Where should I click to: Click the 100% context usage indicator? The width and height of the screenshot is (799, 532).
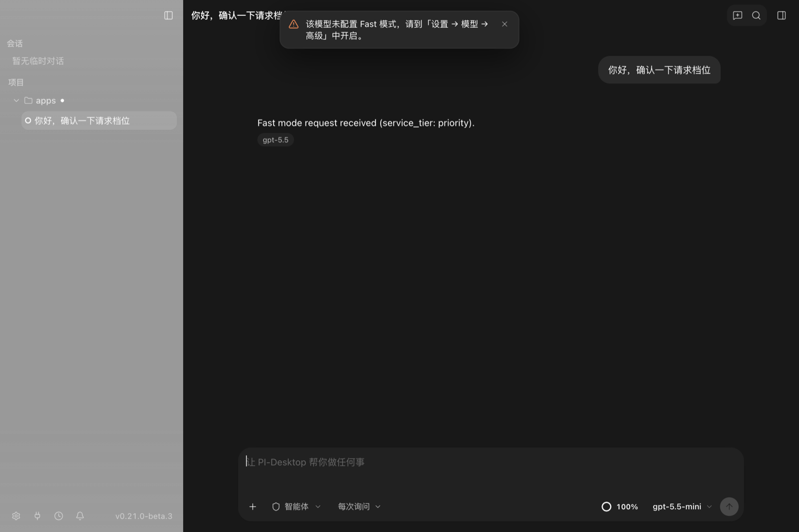coord(620,506)
